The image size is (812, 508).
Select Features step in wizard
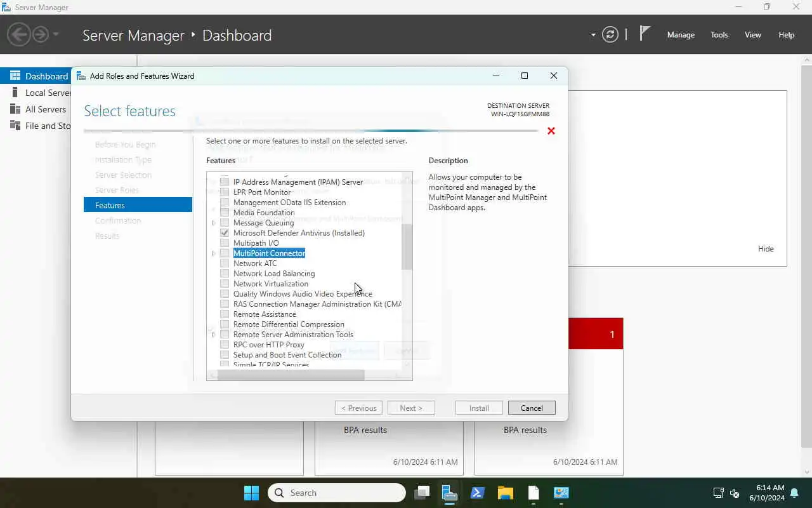click(138, 205)
